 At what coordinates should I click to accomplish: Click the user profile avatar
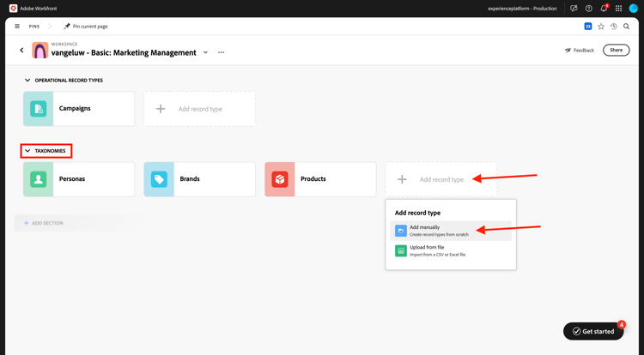[634, 9]
